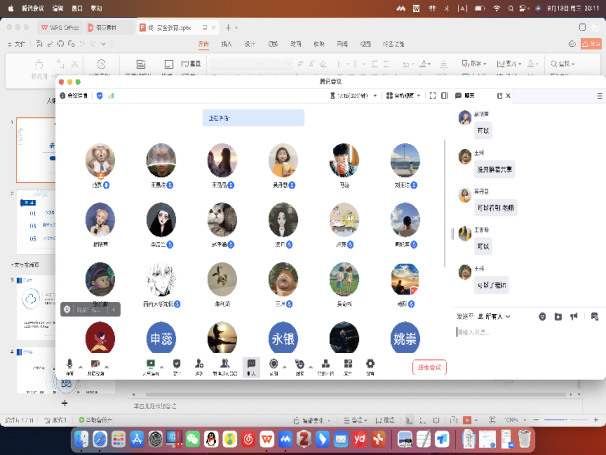
Task: Click the invite participants icon
Action: point(200,365)
